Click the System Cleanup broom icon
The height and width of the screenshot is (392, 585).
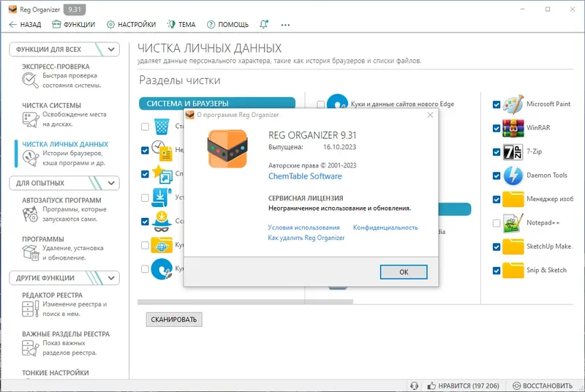coord(31,119)
